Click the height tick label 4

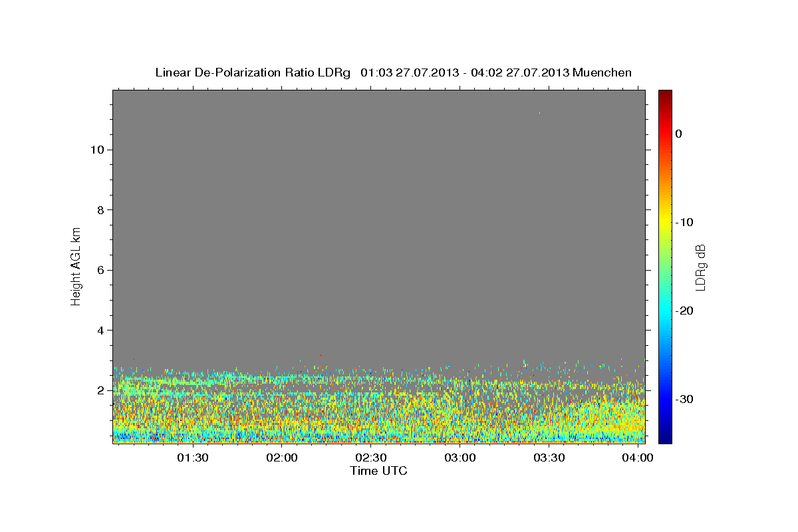tap(100, 331)
